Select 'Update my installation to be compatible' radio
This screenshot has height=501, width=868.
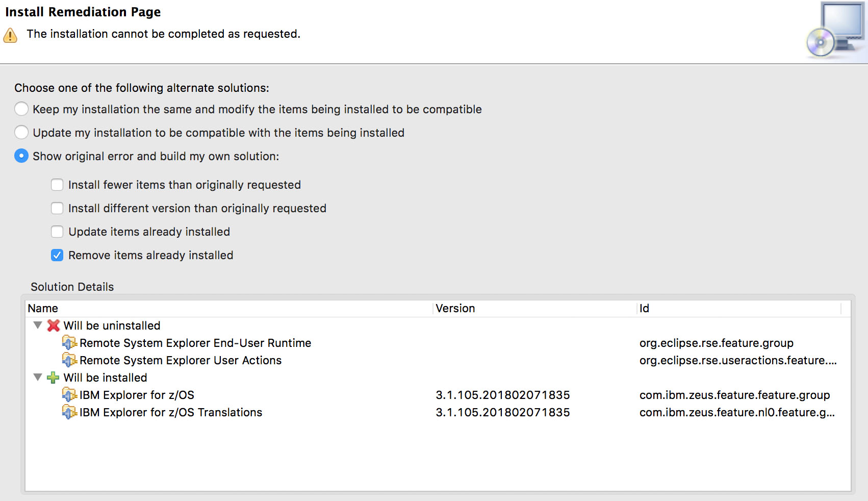point(21,133)
